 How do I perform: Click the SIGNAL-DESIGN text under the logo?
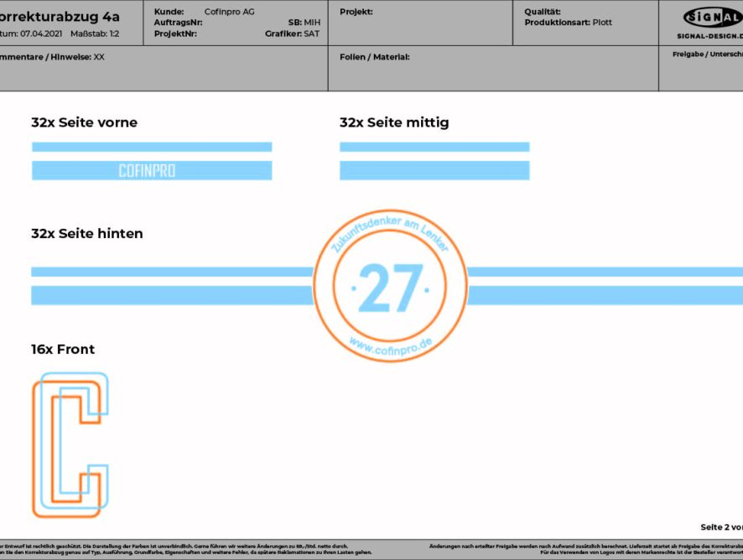coord(709,36)
